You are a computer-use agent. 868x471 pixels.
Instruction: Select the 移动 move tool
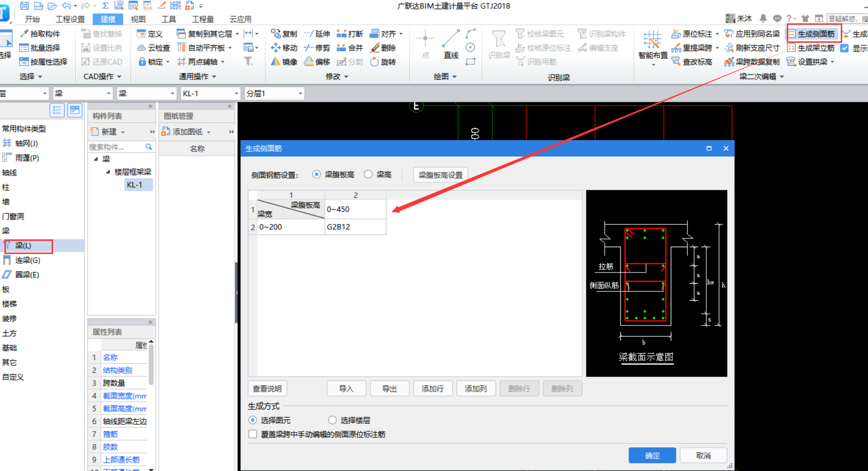pos(284,48)
